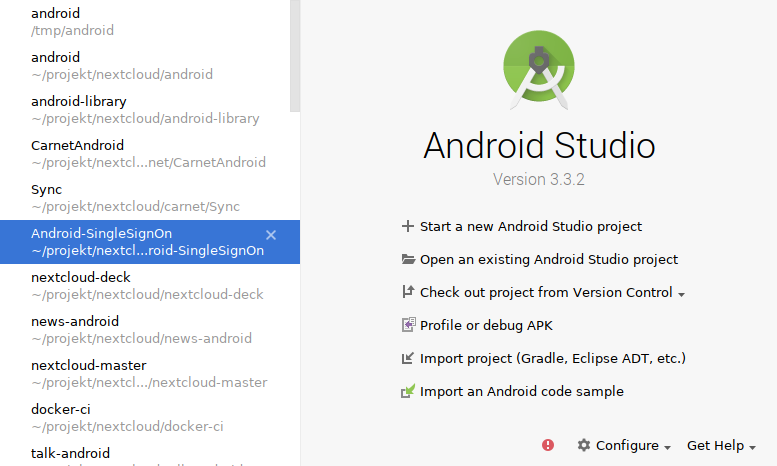Click the version control checkout icon

[x=408, y=292]
